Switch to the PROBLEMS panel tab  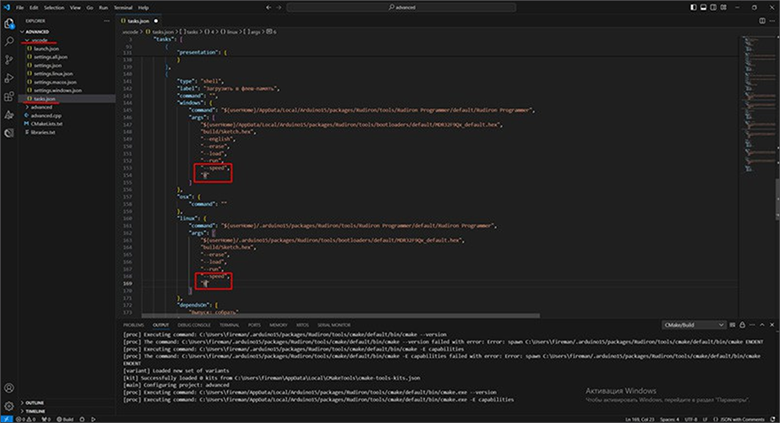133,325
